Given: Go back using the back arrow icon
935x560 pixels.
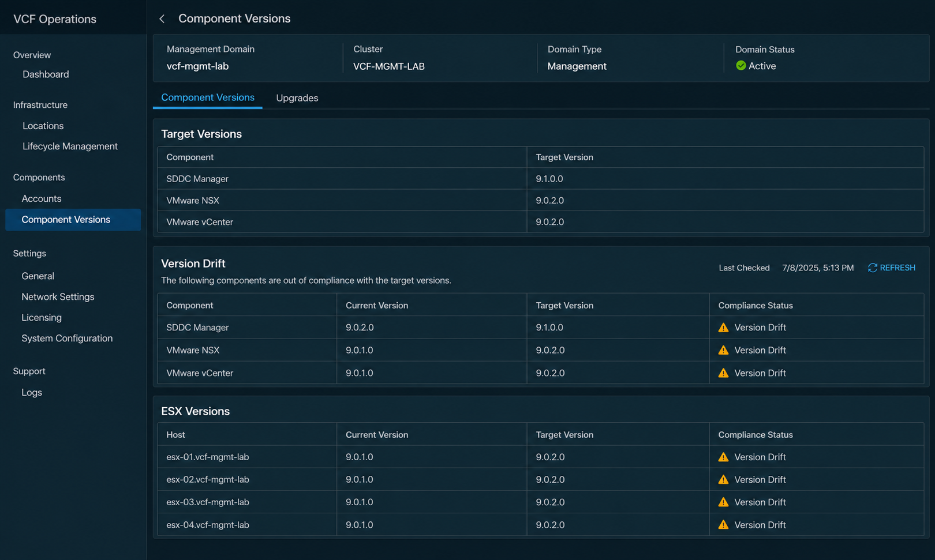Looking at the screenshot, I should pos(162,19).
